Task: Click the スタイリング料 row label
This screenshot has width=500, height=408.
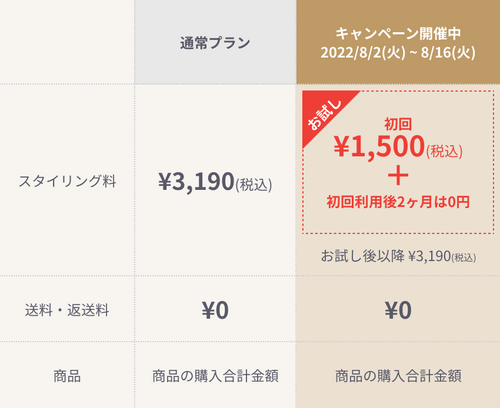Action: [67, 181]
